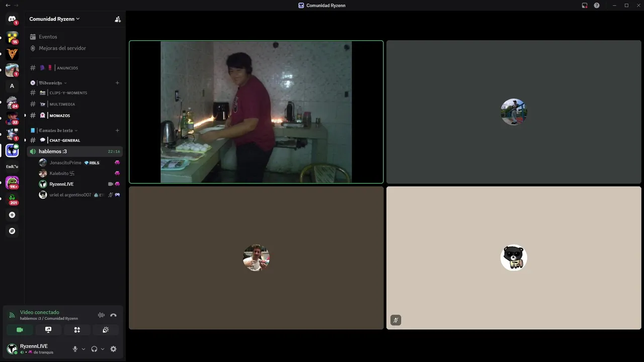Start screen share from the panel
This screenshot has width=644, height=362.
pyautogui.click(x=48, y=330)
